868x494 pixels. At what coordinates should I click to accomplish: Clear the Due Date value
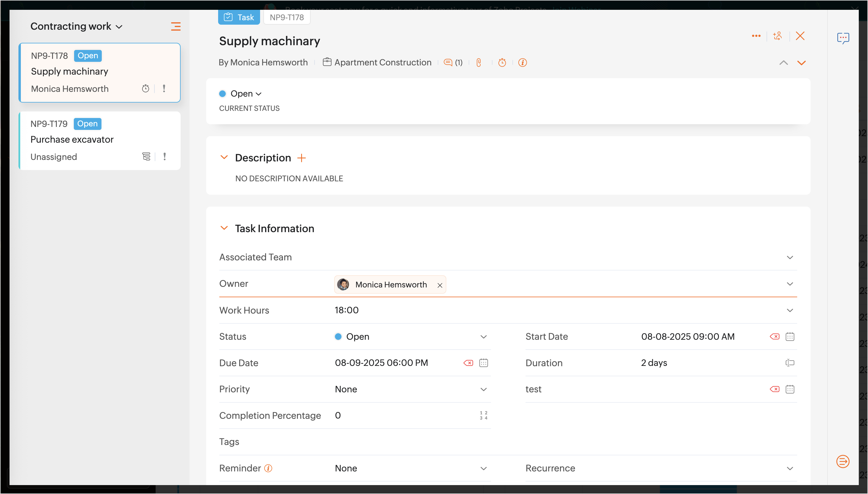tap(468, 363)
